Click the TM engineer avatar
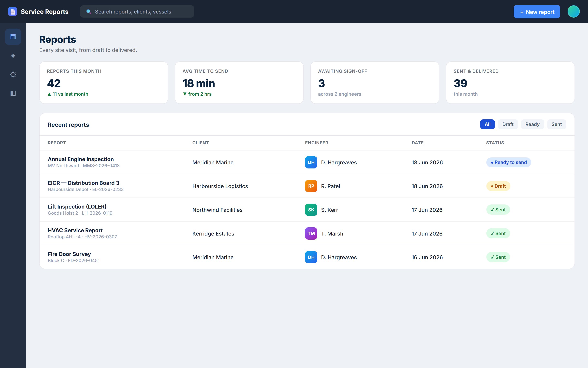 tap(311, 234)
